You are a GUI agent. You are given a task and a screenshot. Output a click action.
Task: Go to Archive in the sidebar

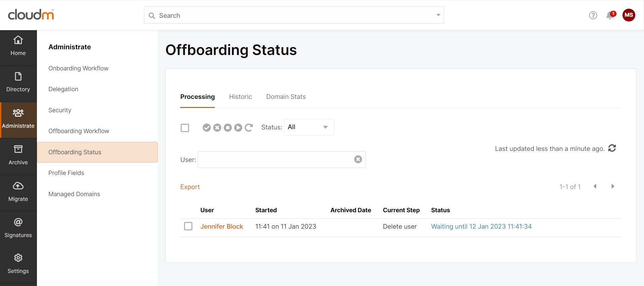click(18, 156)
